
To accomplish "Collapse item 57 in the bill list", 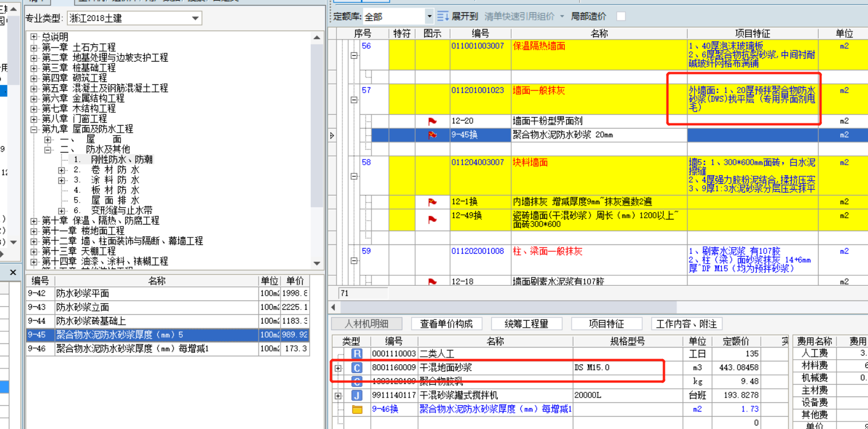I will 353,100.
